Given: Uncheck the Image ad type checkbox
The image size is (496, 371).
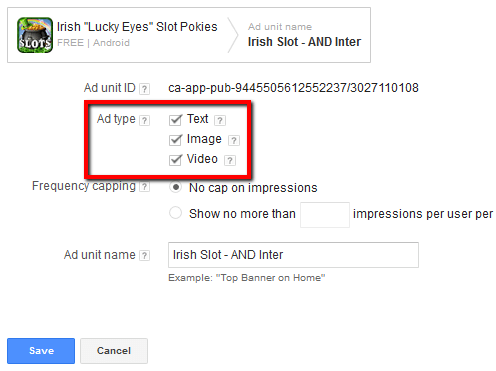Looking at the screenshot, I should (x=175, y=140).
